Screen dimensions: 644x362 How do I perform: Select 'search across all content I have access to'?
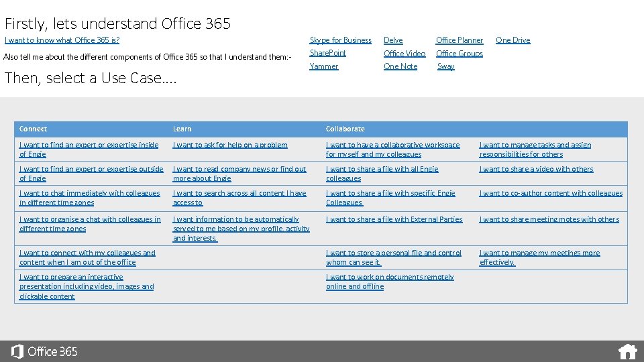(239, 198)
